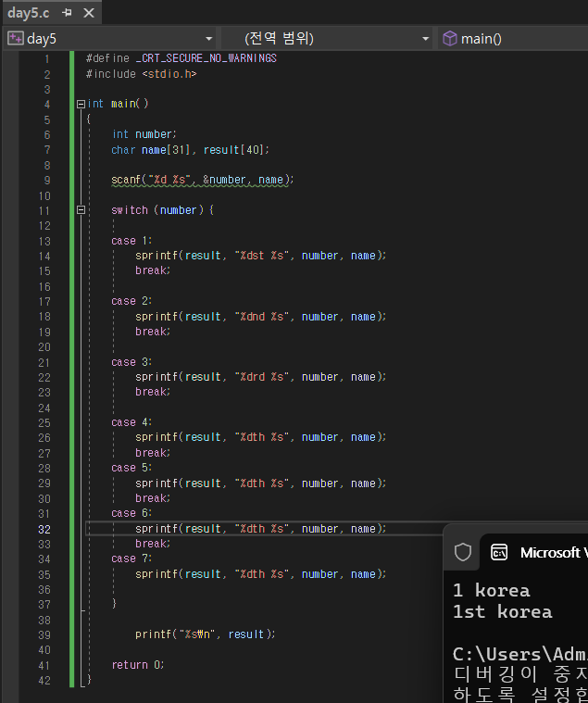Click line number 39 in the margin
588x703 pixels.
pyautogui.click(x=44, y=634)
